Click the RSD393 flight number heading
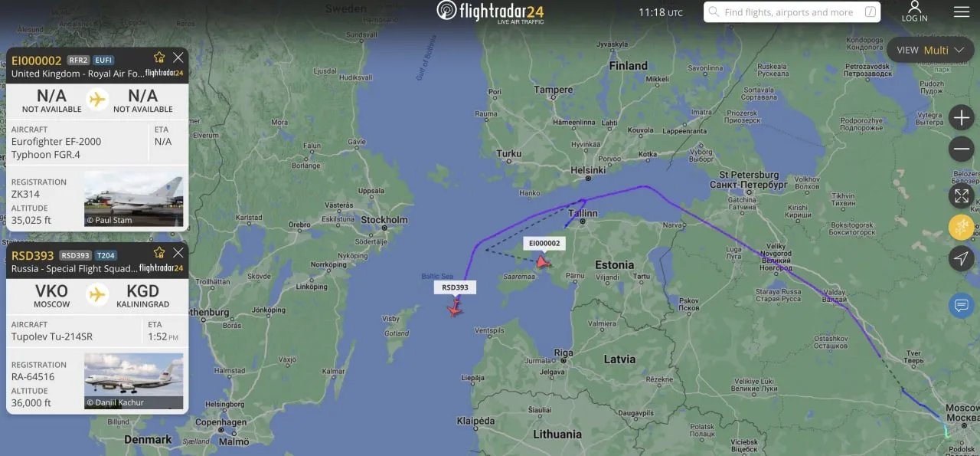The height and width of the screenshot is (456, 980). click(32, 255)
